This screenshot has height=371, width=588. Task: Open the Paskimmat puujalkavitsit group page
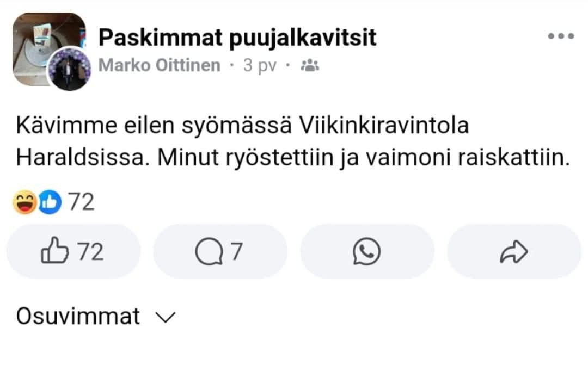(x=237, y=38)
